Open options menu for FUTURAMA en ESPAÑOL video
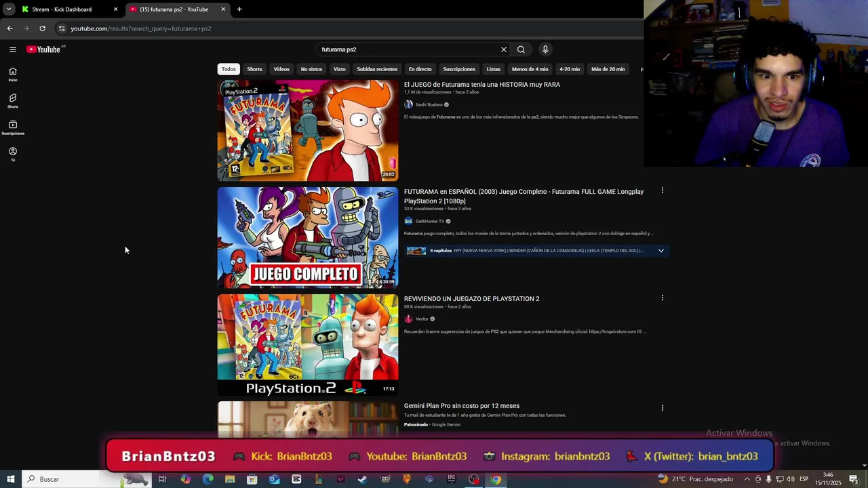868x488 pixels. click(x=663, y=190)
